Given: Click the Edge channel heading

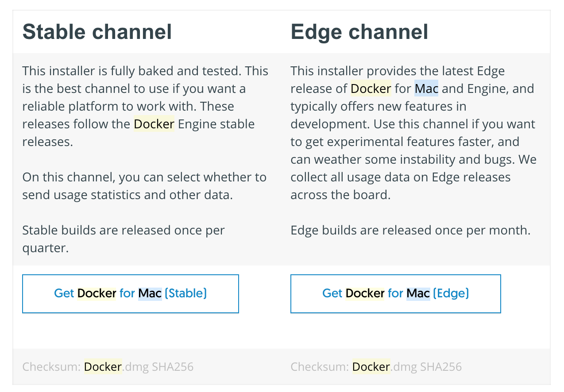Looking at the screenshot, I should pyautogui.click(x=359, y=32).
